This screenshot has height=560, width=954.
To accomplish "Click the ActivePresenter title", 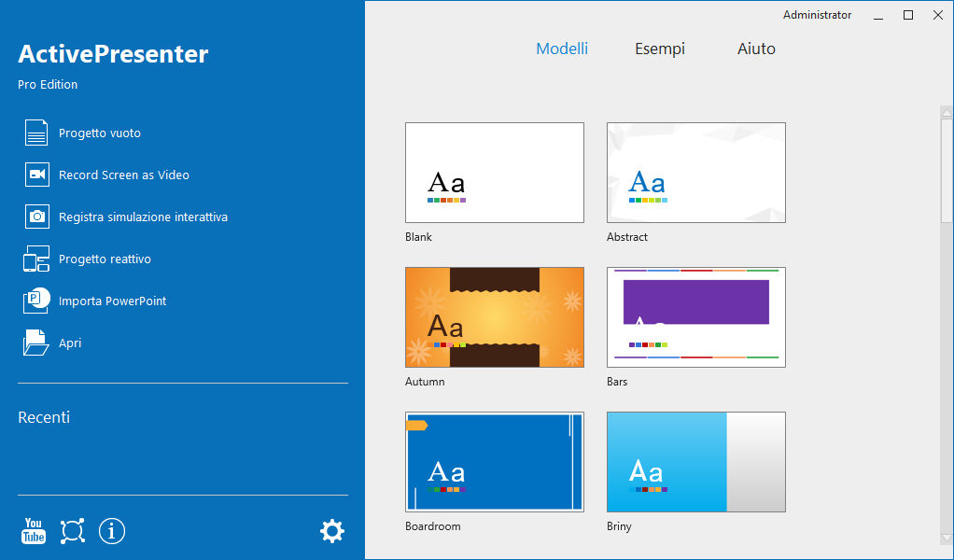I will (113, 54).
